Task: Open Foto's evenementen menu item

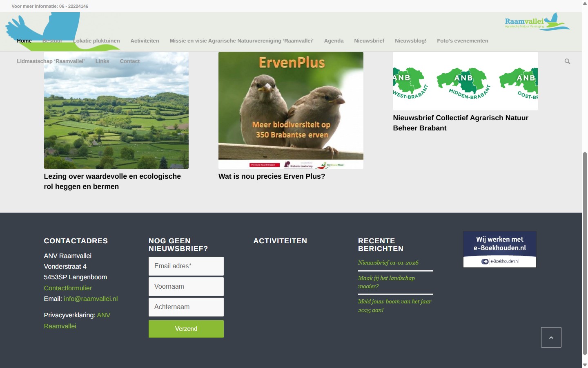Action: pos(462,41)
